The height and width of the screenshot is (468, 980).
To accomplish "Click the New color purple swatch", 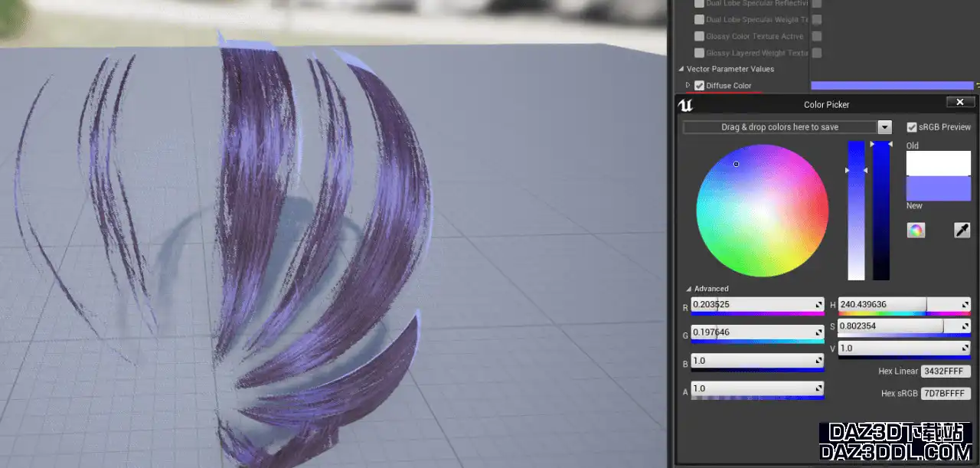I will click(x=939, y=188).
